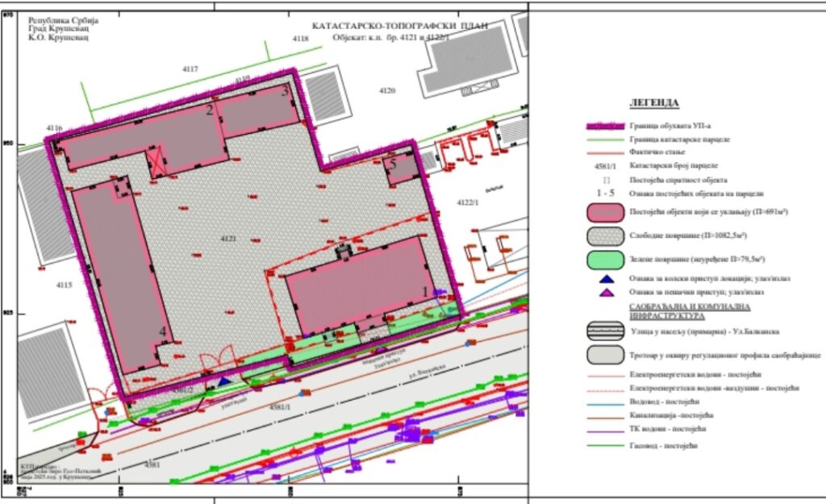Click the КАТАСТАРСКО-ТОПОГРАФСКИ ПЛАН title
Image resolution: width=826 pixels, height=504 pixels.
tap(399, 26)
